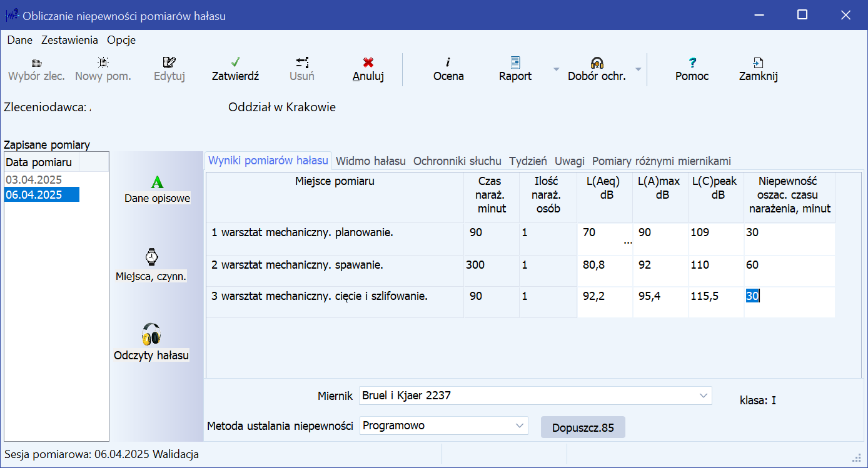Image resolution: width=868 pixels, height=468 pixels.
Task: Switch to Ochronniki słuchu tab
Action: pyautogui.click(x=457, y=161)
